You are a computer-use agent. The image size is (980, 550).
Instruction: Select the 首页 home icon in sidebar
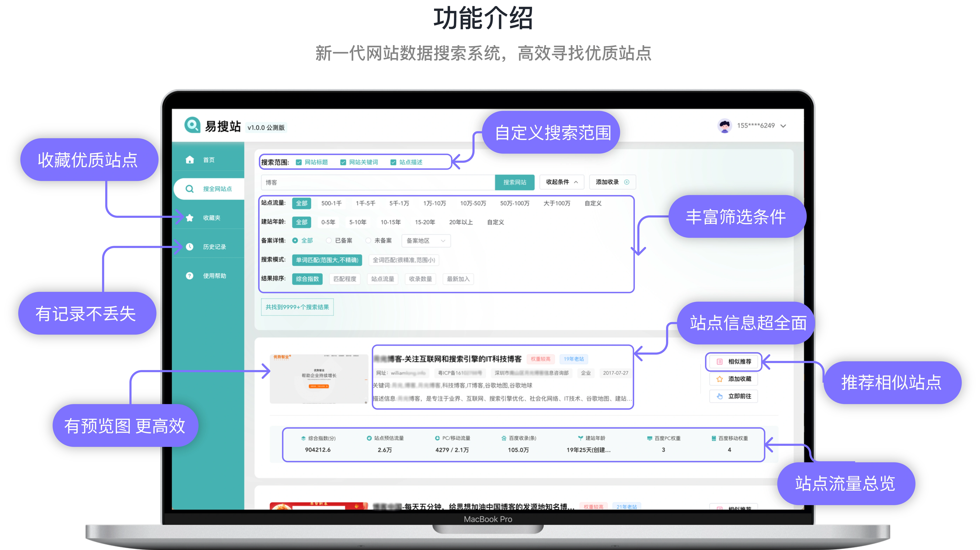coord(190,160)
